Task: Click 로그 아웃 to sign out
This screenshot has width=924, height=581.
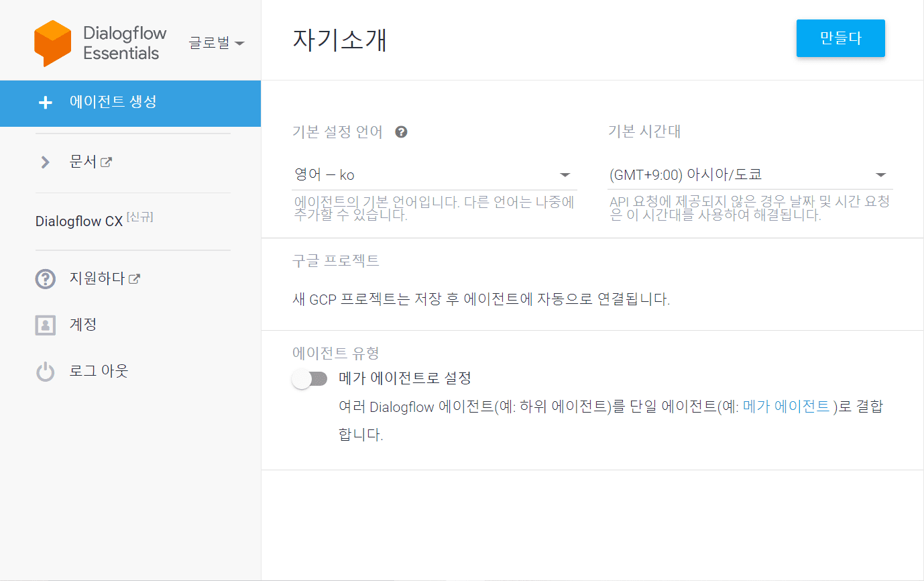Action: [99, 371]
